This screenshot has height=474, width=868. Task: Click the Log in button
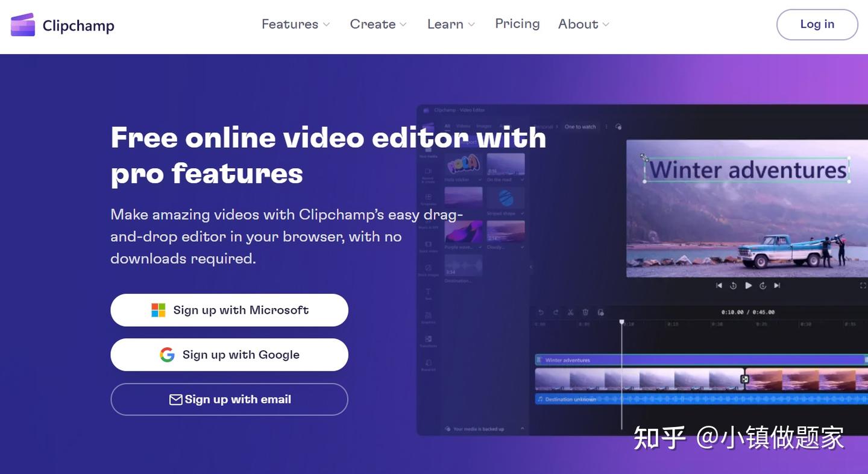pos(817,25)
